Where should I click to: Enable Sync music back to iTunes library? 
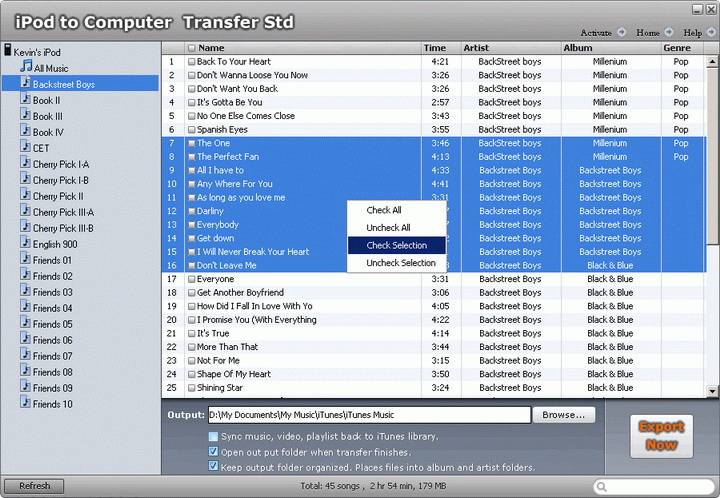[x=213, y=436]
